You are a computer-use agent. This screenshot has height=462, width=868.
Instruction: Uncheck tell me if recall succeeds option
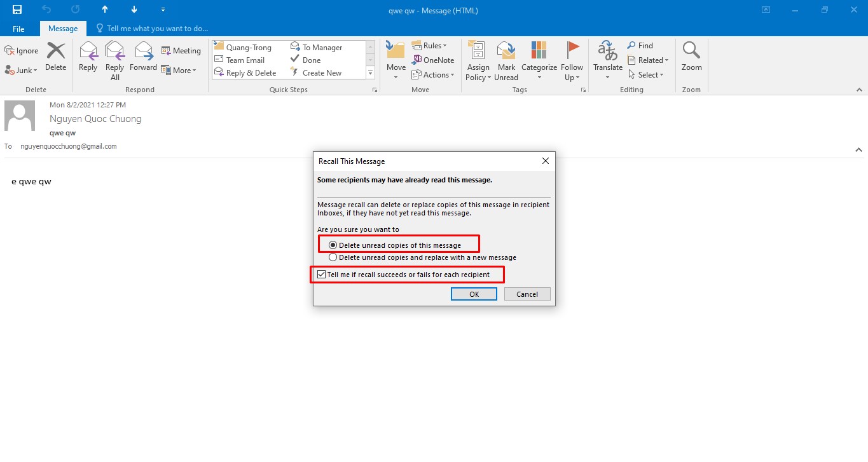tap(320, 275)
